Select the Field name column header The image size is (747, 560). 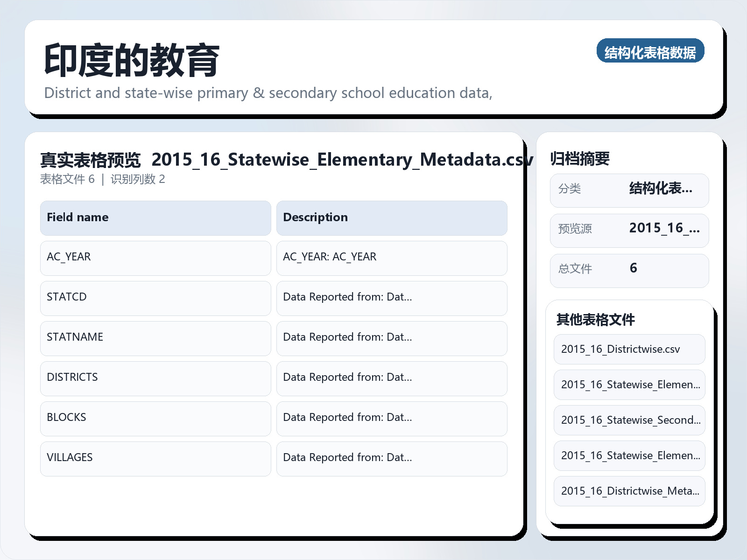point(155,218)
